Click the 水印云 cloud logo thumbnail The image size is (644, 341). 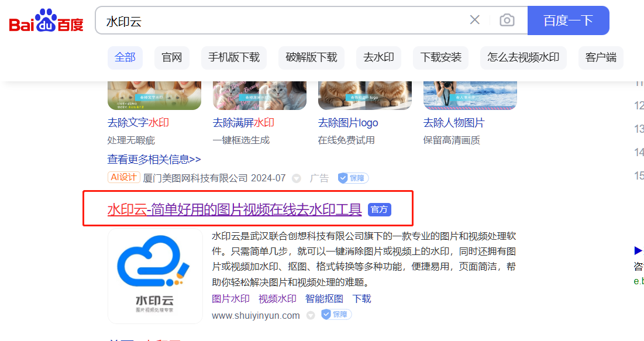[155, 276]
